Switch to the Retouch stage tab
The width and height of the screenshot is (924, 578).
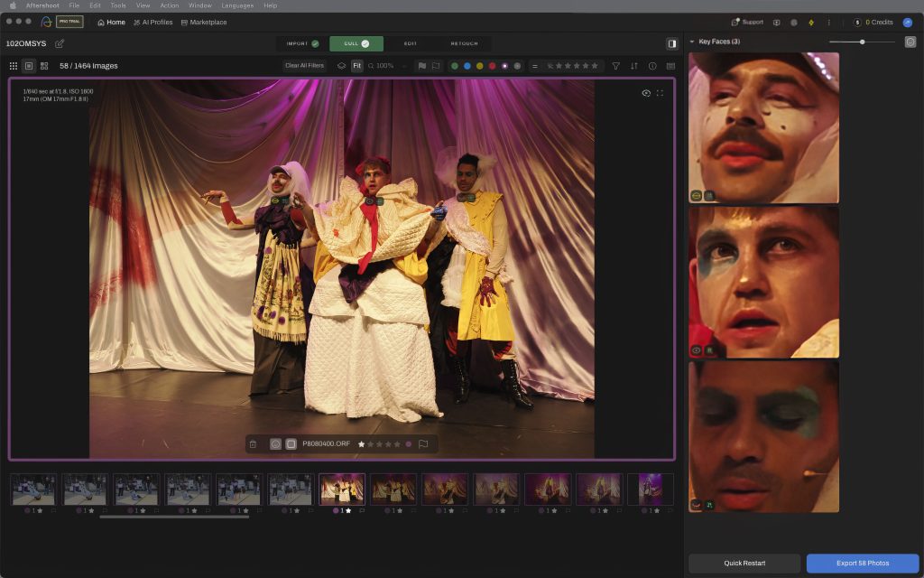point(465,43)
